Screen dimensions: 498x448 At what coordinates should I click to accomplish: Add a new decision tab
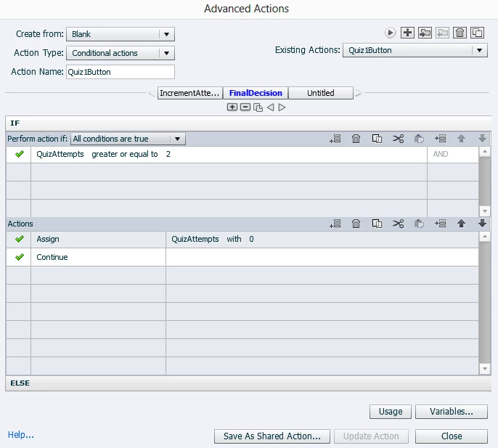(232, 107)
